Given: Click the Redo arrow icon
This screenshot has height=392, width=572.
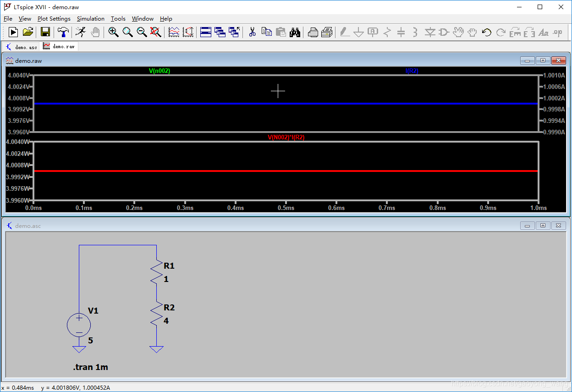Looking at the screenshot, I should (501, 32).
